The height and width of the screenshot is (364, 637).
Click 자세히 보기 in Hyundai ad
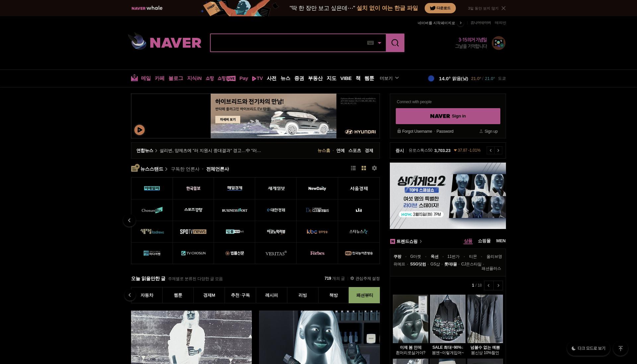tap(228, 119)
